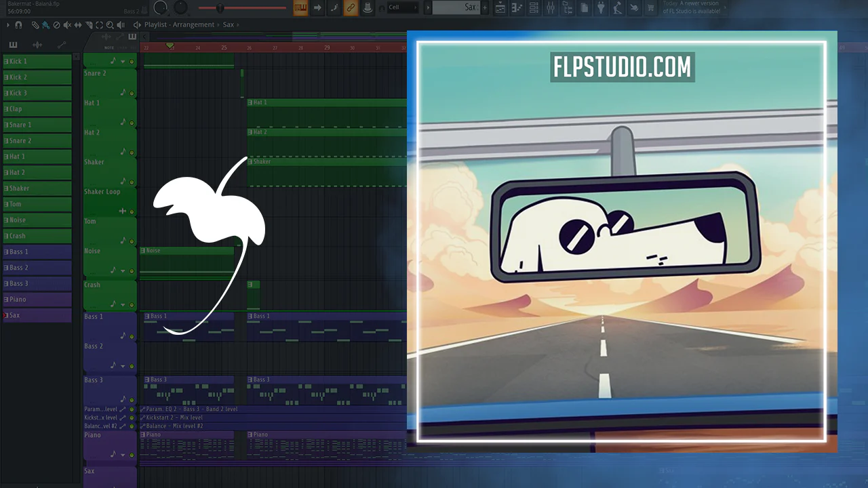Select Clap in the pattern list
The image size is (868, 488).
[x=37, y=109]
